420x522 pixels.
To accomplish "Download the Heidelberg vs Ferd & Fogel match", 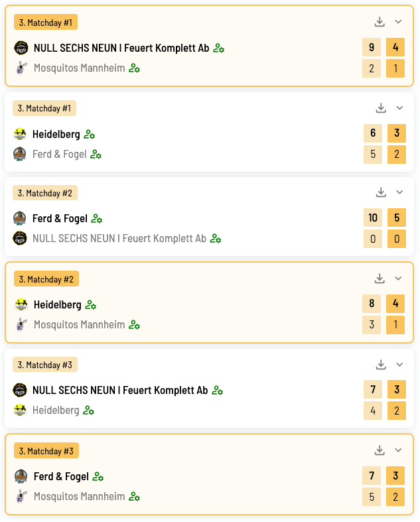I will pyautogui.click(x=381, y=108).
